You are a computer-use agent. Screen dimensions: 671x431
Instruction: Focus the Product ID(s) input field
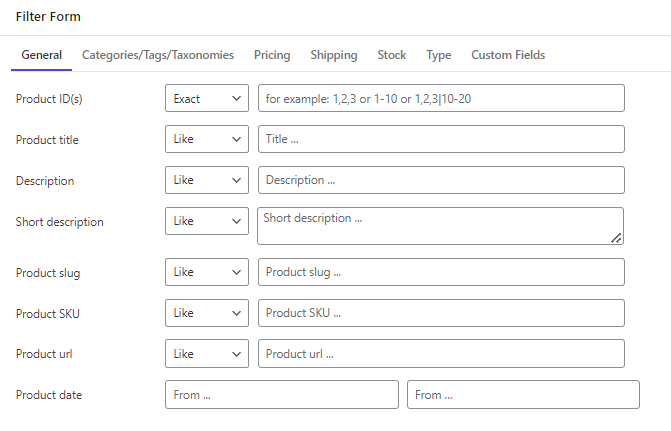pos(441,98)
